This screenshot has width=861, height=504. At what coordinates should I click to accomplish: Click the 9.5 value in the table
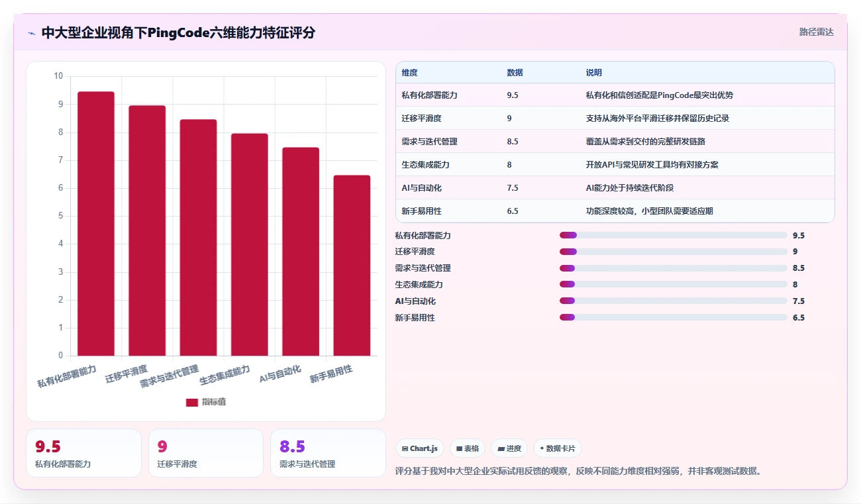[513, 95]
